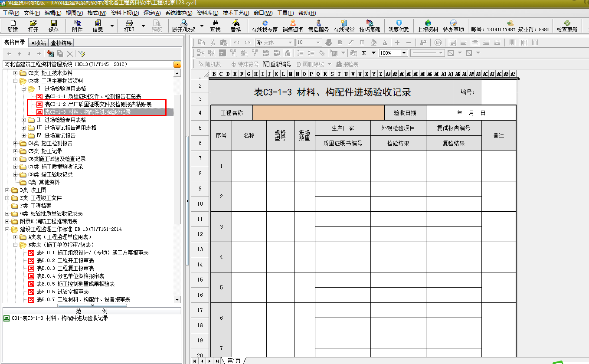Click the 工程名称 input cell
This screenshot has width=589, height=364.
pyautogui.click(x=318, y=113)
